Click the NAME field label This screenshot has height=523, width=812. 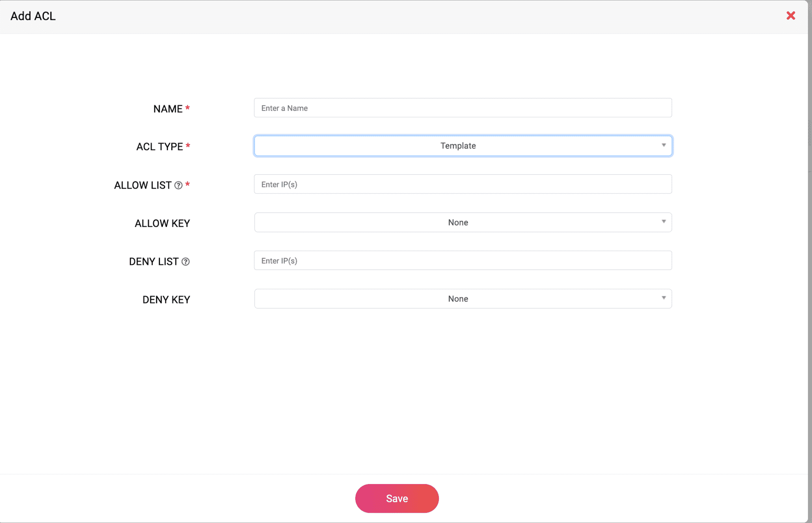(x=167, y=108)
